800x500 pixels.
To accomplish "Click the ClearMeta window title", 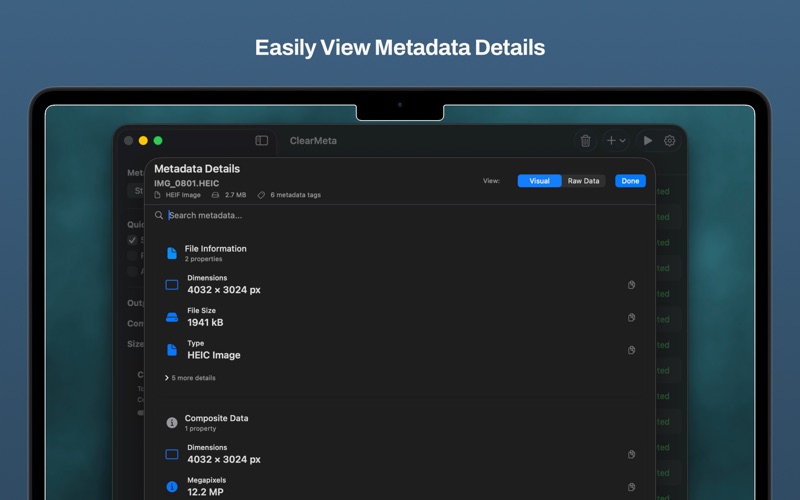I will tap(313, 141).
